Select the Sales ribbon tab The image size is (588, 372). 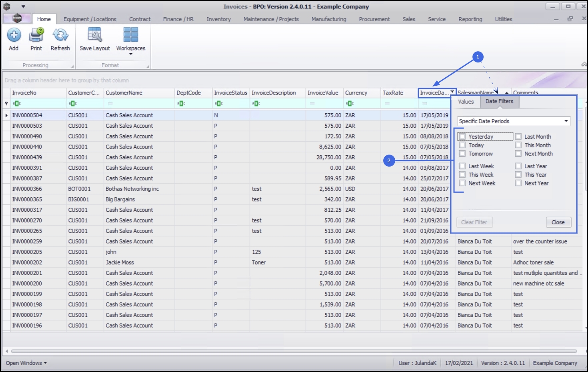coord(409,19)
